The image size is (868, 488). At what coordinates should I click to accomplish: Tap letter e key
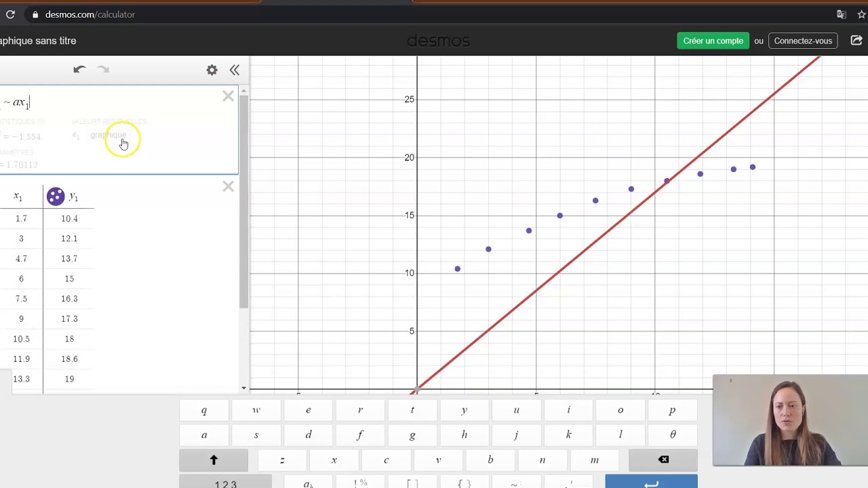[x=309, y=410]
